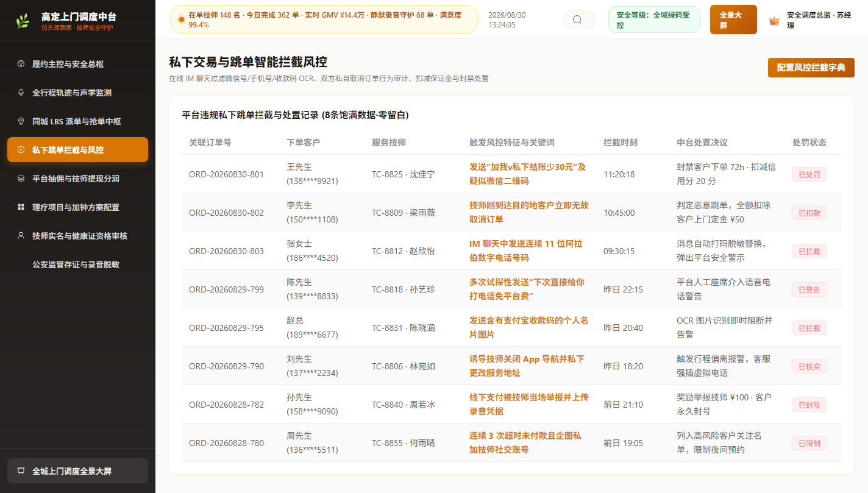
Task: Click order number ORD-20260829-795
Action: tap(226, 328)
